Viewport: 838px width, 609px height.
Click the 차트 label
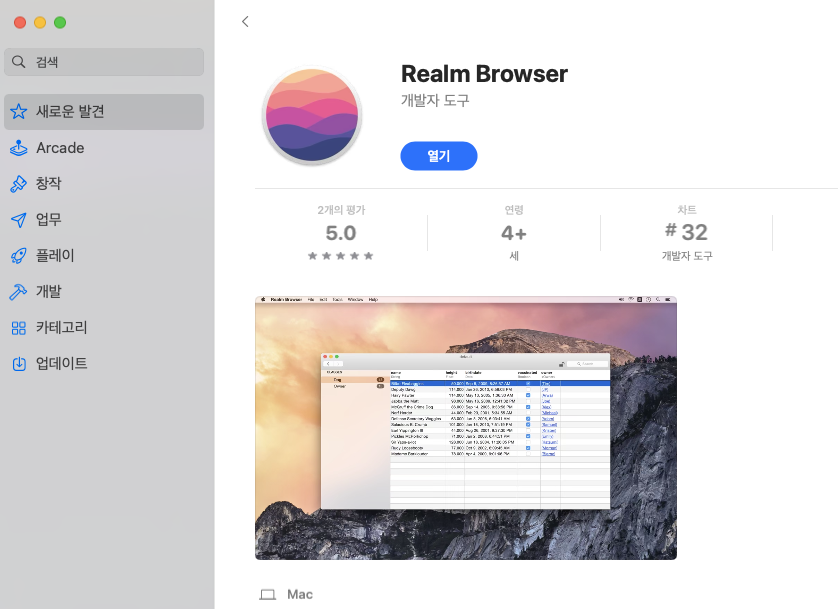click(687, 210)
